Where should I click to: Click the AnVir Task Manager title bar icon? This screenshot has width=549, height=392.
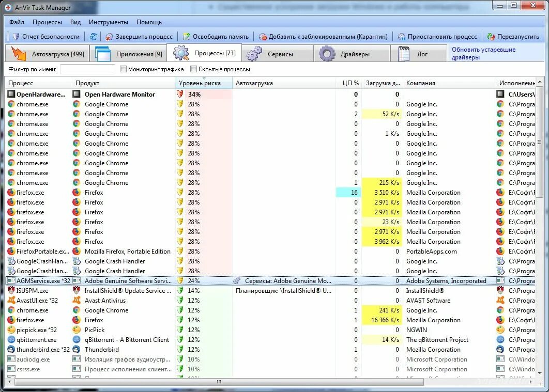8,7
